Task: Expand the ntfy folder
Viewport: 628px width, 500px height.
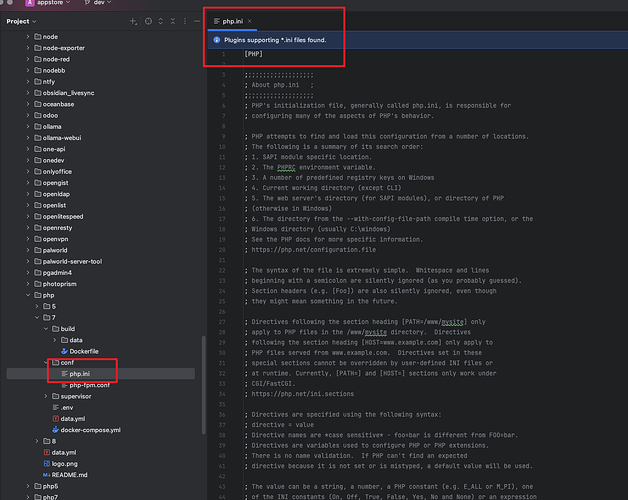Action: [x=28, y=81]
